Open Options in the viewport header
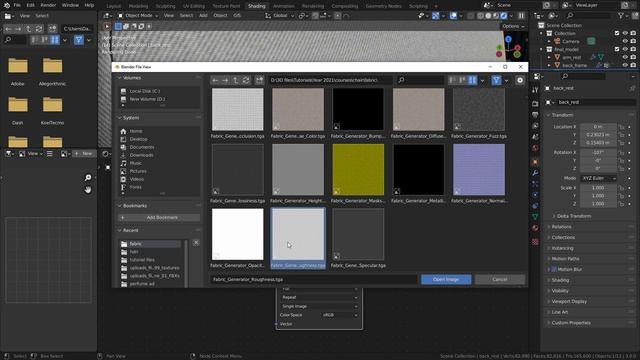The height and width of the screenshot is (360, 640). [513, 26]
